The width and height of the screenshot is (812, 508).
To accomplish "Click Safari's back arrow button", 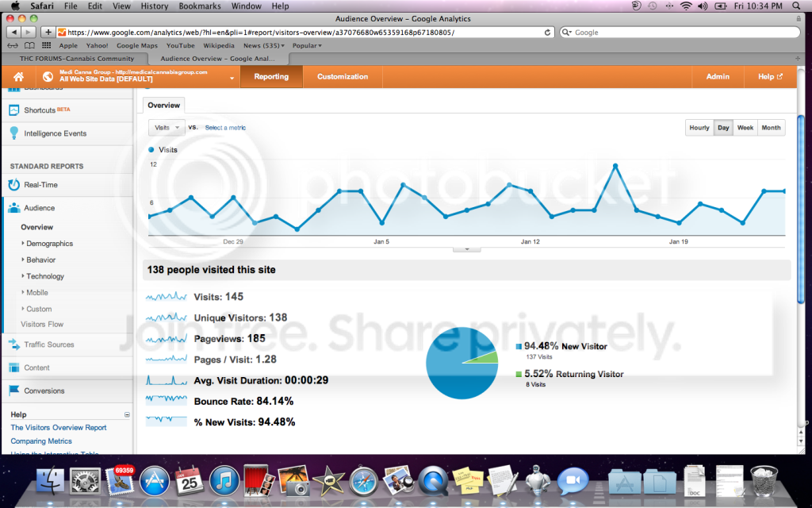I will [14, 32].
